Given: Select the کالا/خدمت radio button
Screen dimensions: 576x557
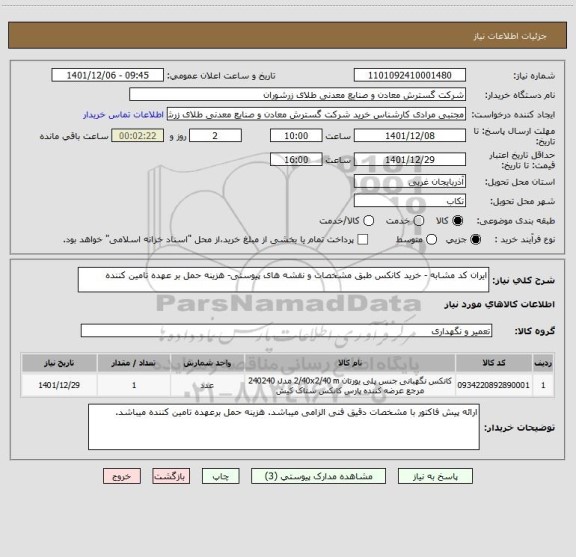Looking at the screenshot, I should pyautogui.click(x=368, y=221).
